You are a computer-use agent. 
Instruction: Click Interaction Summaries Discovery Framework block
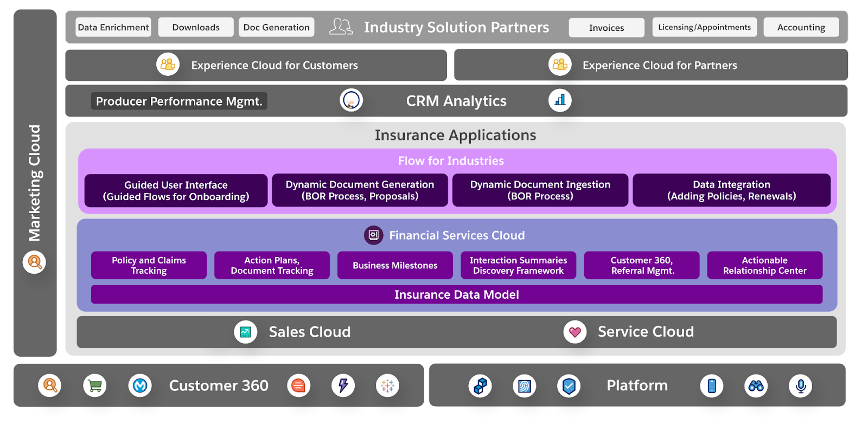(x=519, y=265)
